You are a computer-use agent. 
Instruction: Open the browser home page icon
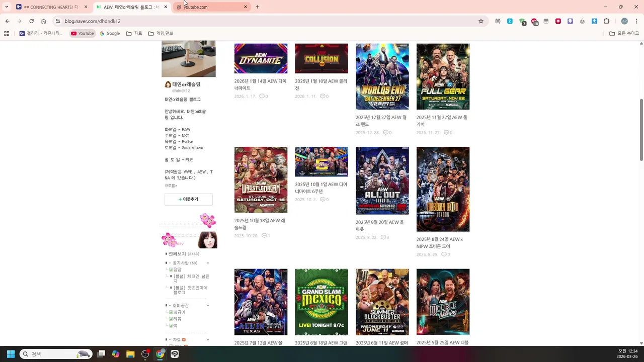(44, 21)
